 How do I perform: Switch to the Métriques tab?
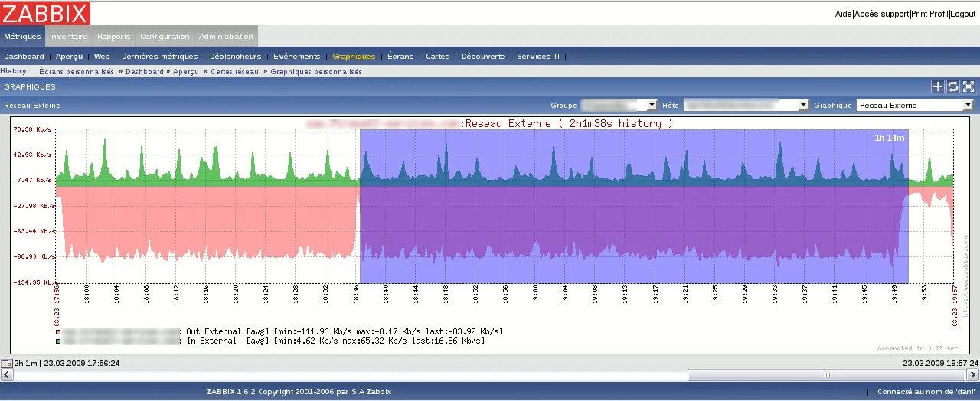pos(22,36)
